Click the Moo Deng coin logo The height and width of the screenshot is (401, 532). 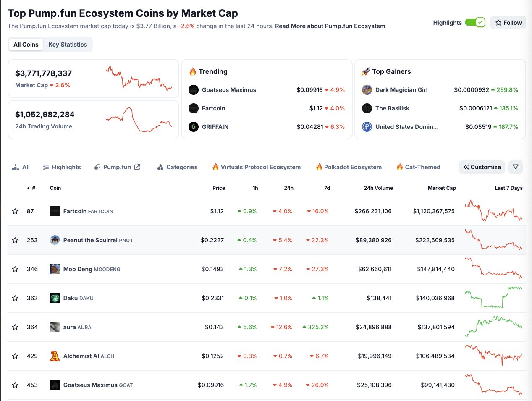[55, 269]
